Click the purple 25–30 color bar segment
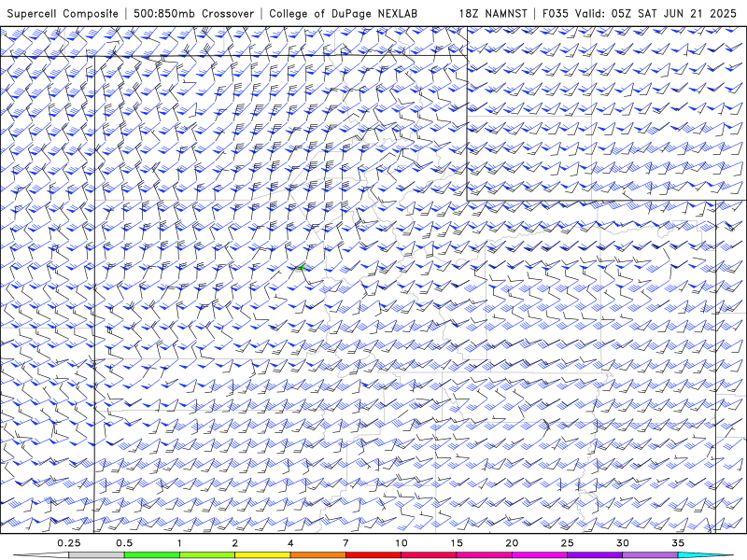 (x=595, y=555)
